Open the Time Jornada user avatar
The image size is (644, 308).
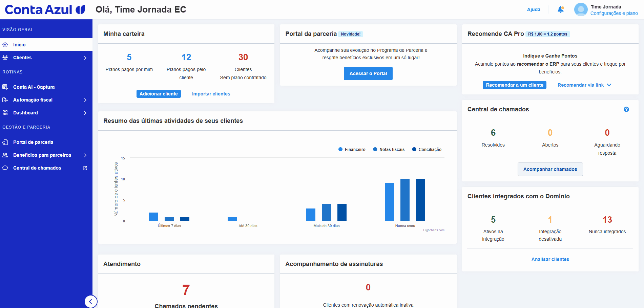(581, 9)
